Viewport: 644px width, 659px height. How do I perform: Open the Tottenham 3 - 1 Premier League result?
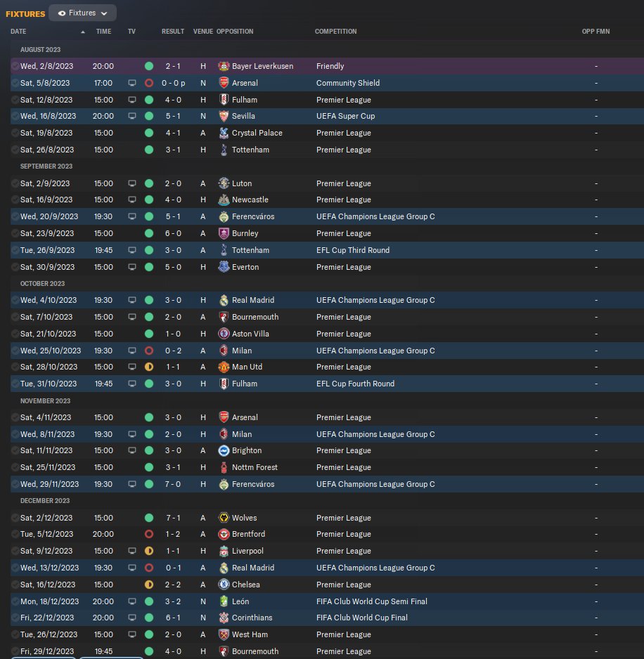pyautogui.click(x=173, y=150)
